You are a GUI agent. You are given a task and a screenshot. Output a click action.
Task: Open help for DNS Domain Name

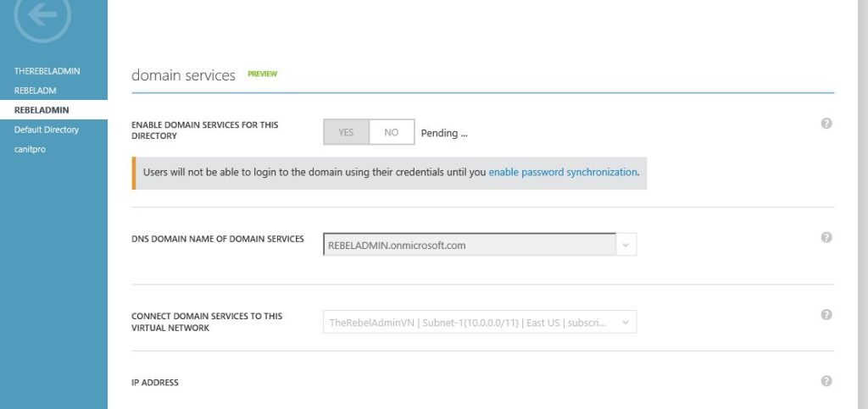826,238
